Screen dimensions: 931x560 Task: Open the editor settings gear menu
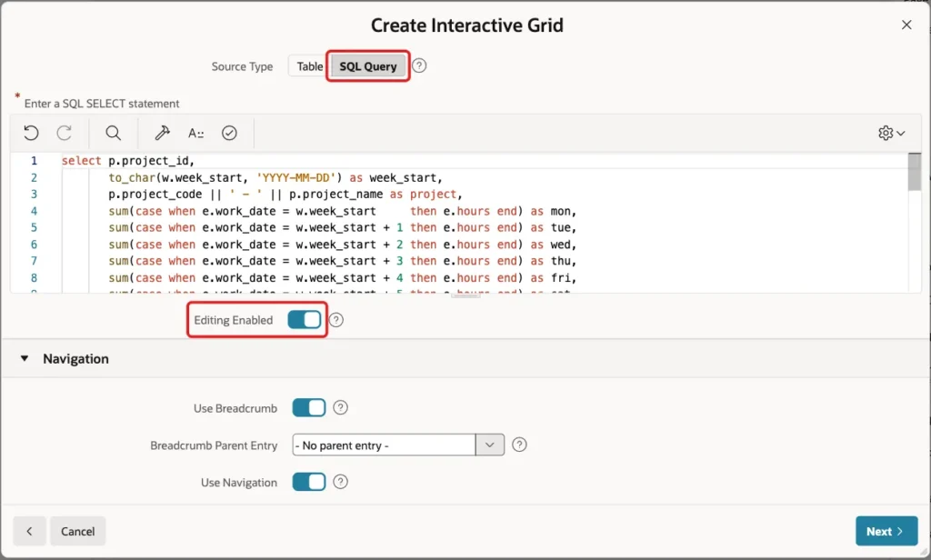tap(891, 133)
